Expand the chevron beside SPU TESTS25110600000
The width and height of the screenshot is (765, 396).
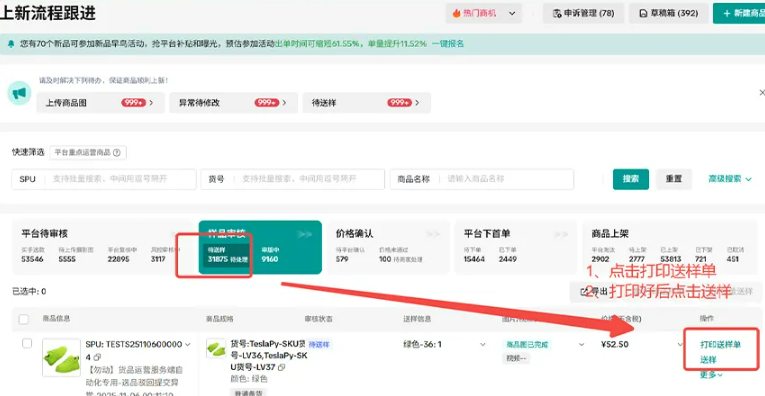188,344
